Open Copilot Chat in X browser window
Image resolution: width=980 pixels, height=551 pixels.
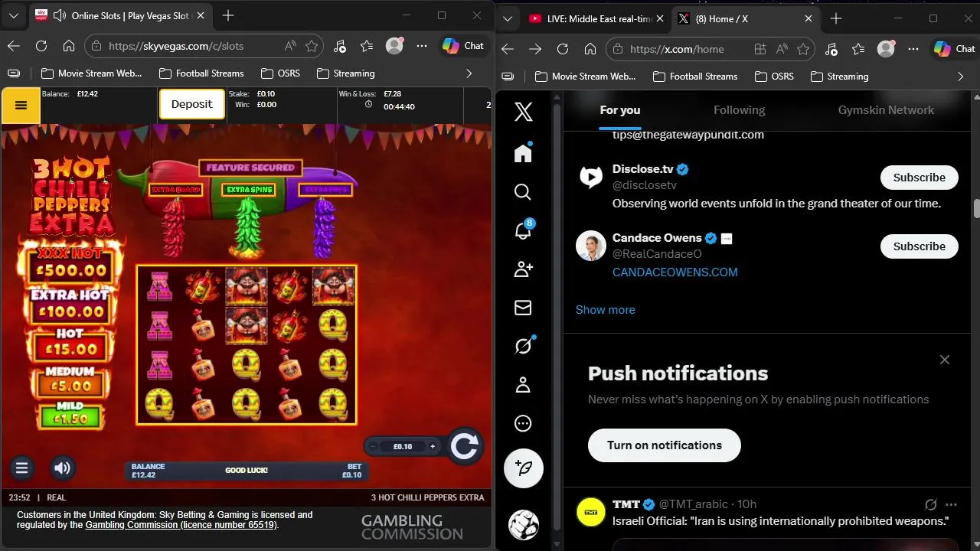[x=955, y=49]
